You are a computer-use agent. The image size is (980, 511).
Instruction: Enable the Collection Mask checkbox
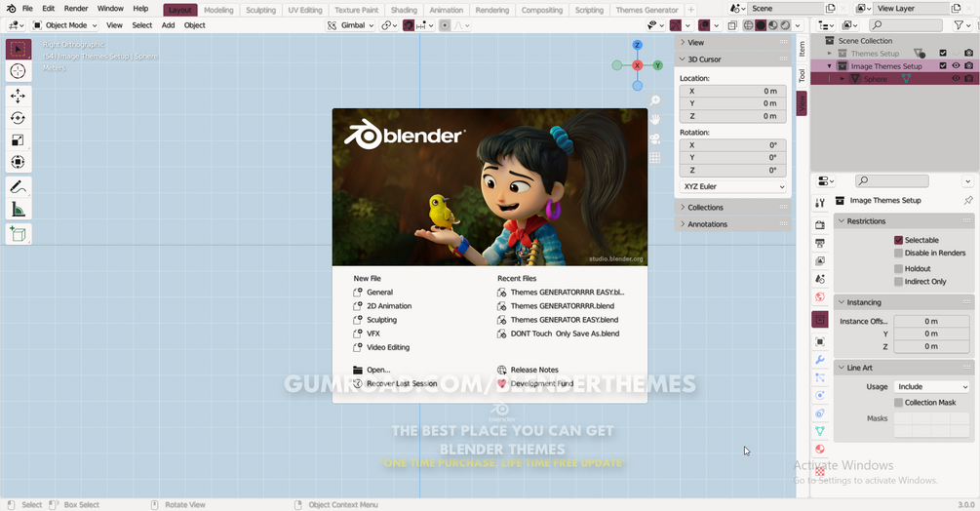[x=898, y=403]
